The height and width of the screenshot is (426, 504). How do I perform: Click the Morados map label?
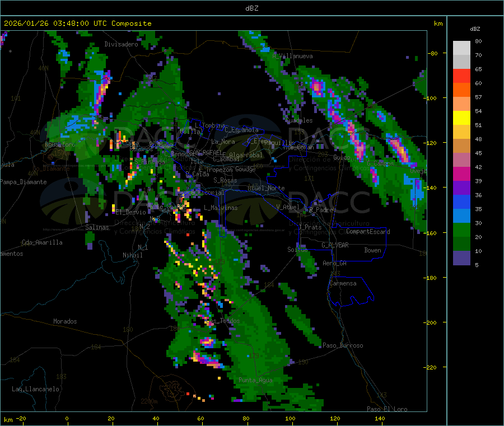[x=65, y=321]
